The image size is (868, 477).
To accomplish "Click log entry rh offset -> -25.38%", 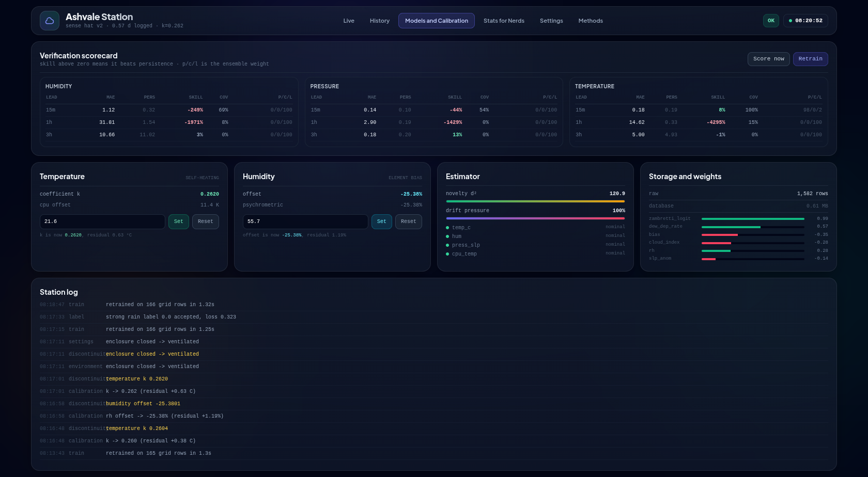I will pyautogui.click(x=434, y=416).
